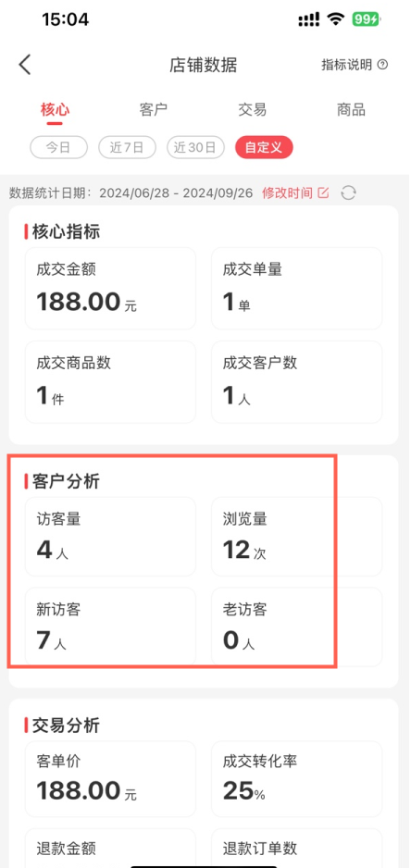
Task: Choose the 自定义 date range pill
Action: [264, 147]
